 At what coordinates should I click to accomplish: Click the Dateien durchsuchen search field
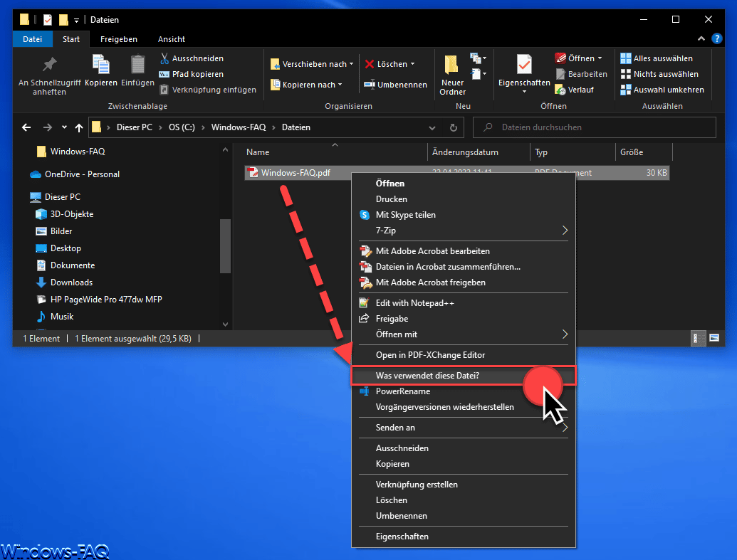594,127
